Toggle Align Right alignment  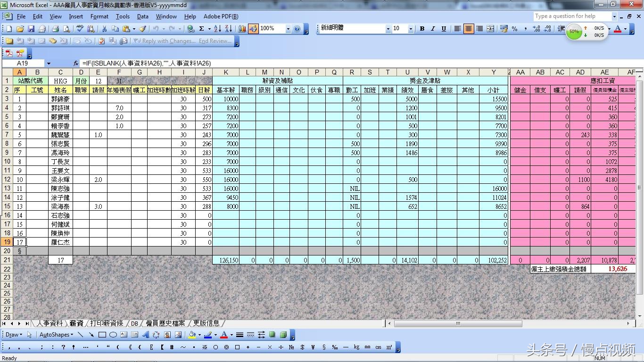pos(479,29)
